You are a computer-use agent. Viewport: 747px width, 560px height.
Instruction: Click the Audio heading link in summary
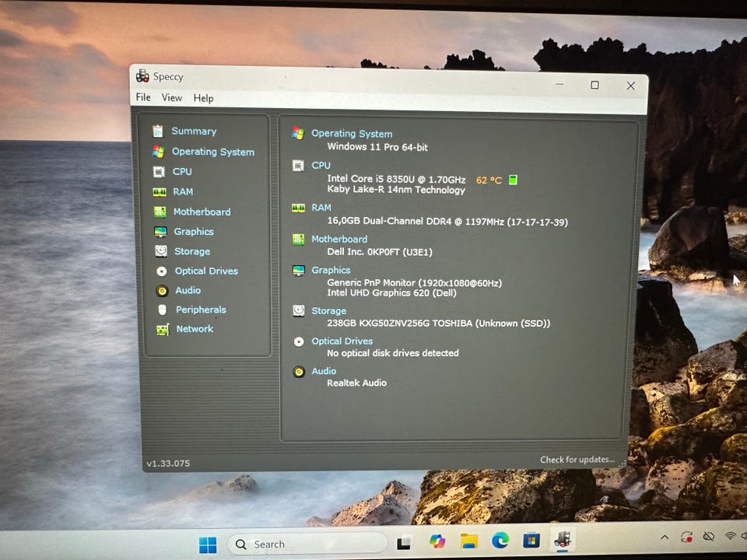pyautogui.click(x=324, y=371)
